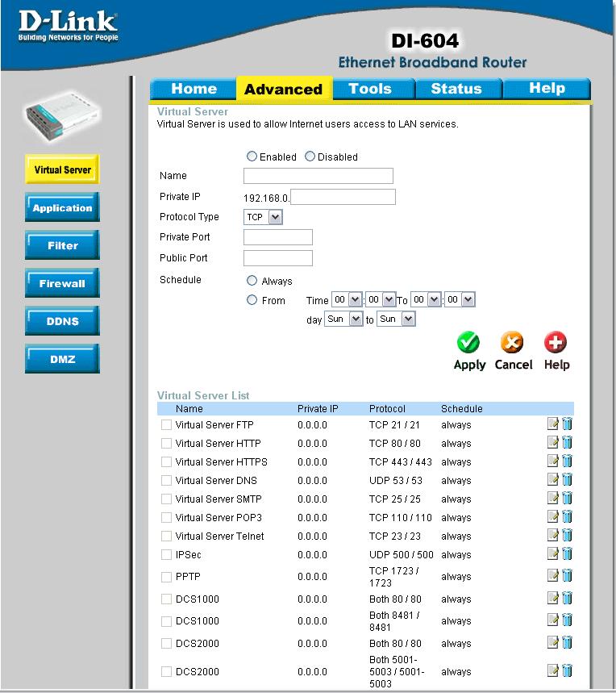Edit the Virtual Server SMTP entry

(x=553, y=498)
